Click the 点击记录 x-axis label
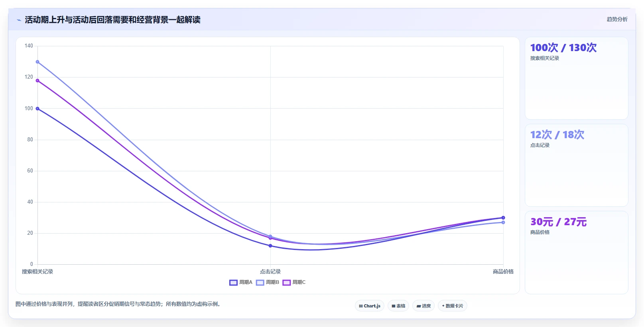 tap(270, 272)
